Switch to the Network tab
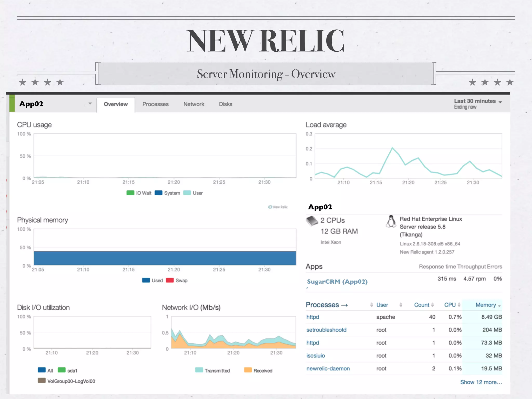The height and width of the screenshot is (399, 532). coord(194,104)
